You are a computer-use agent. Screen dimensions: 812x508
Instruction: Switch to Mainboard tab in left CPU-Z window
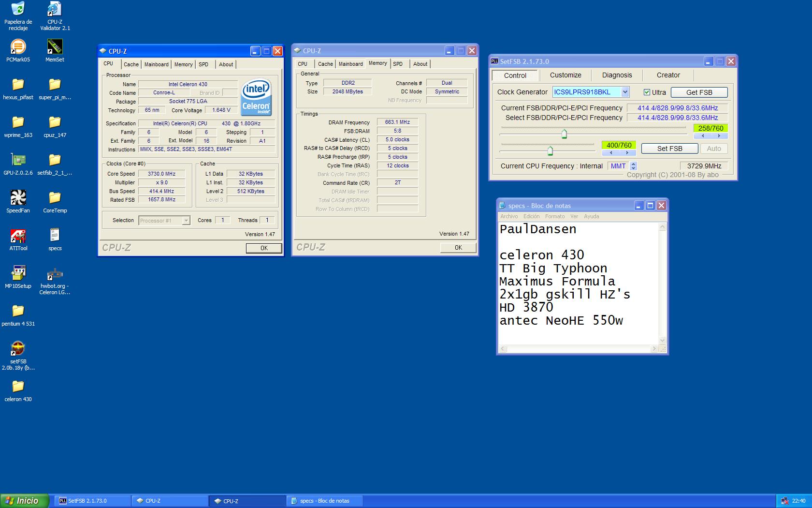[x=157, y=64]
